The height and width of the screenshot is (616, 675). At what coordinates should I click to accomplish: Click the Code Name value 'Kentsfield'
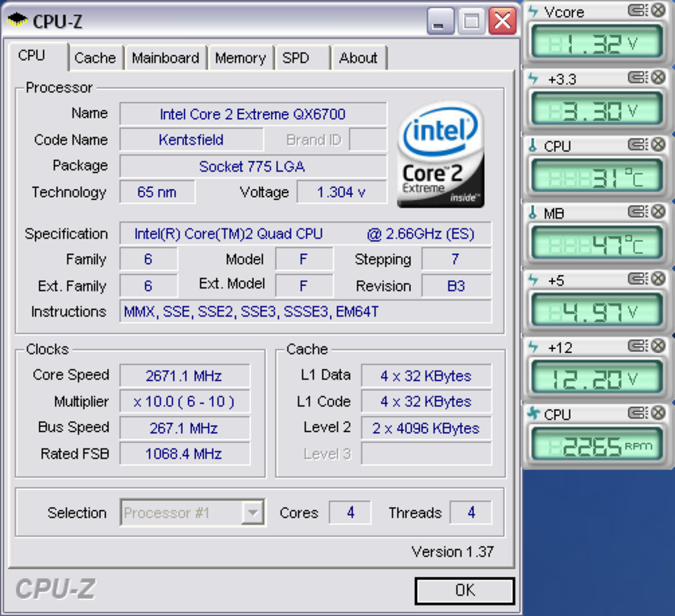tap(191, 140)
